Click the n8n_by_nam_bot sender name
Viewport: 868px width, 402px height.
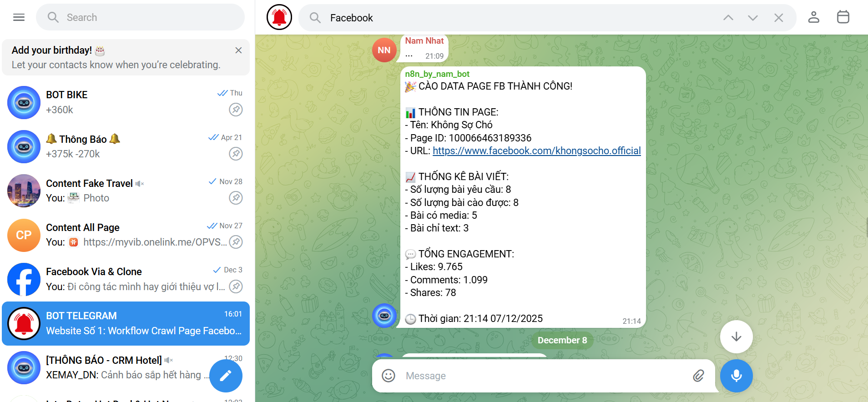point(437,74)
